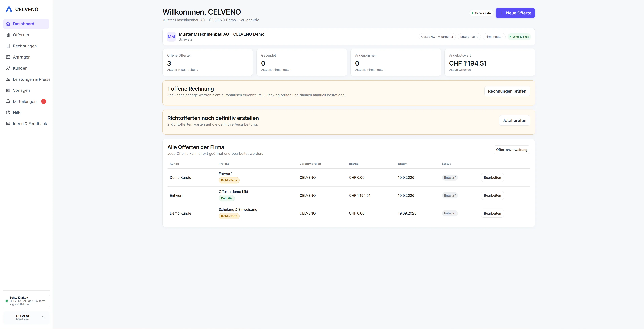Go to Rechnungen in the sidebar

[x=26, y=46]
